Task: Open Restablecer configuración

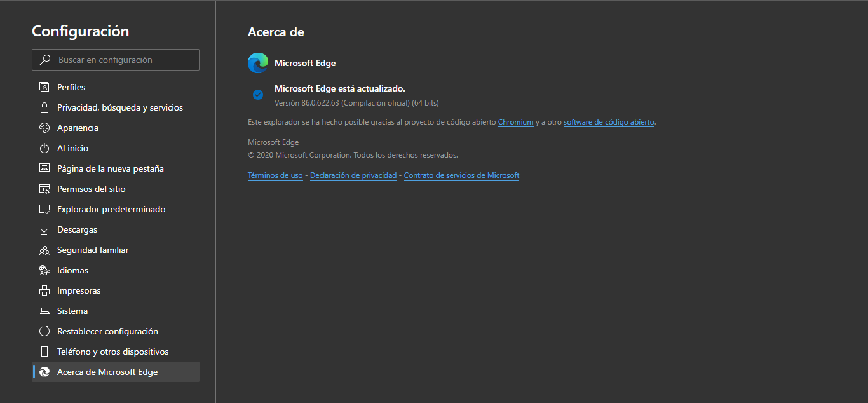Action: pos(116,331)
